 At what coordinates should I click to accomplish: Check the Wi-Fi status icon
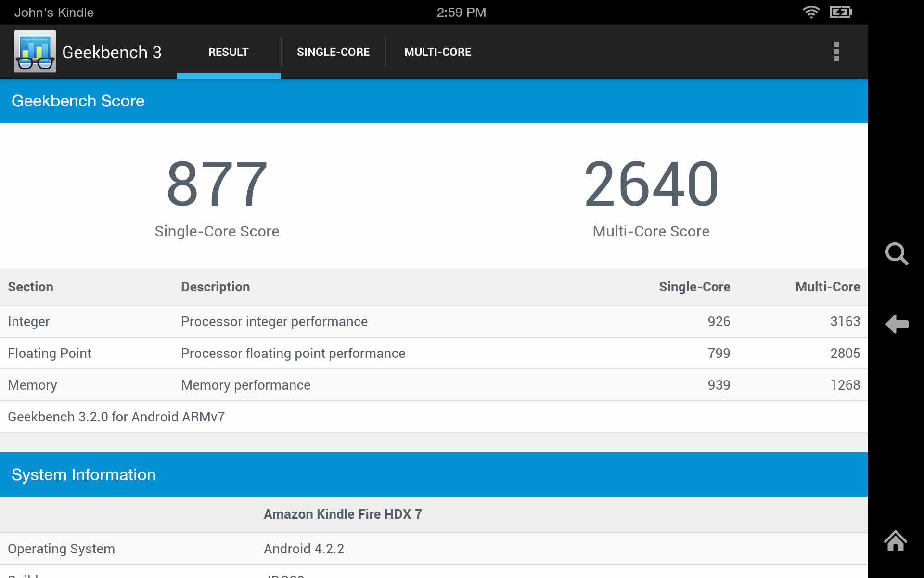[811, 12]
